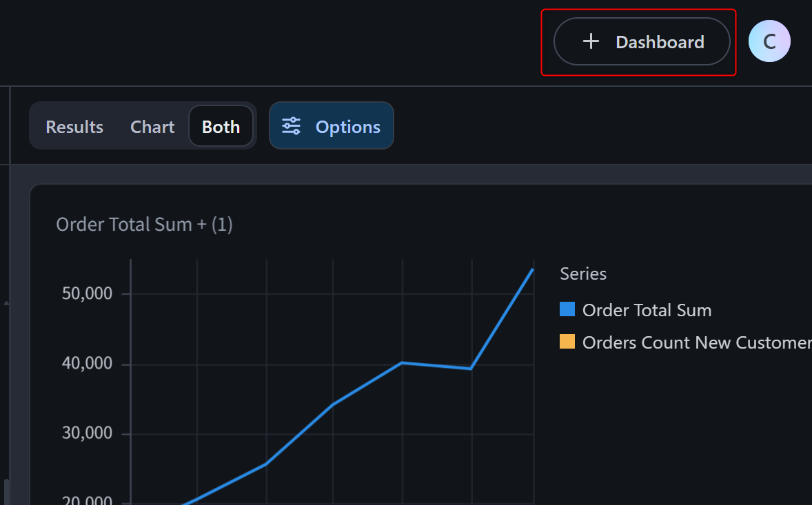The image size is (812, 505).
Task: Toggle the Order Total Sum series label
Action: tap(647, 310)
